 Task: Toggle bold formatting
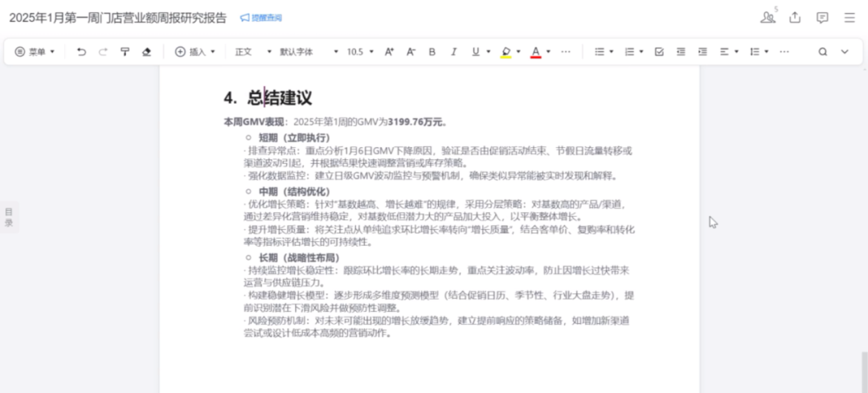[432, 51]
